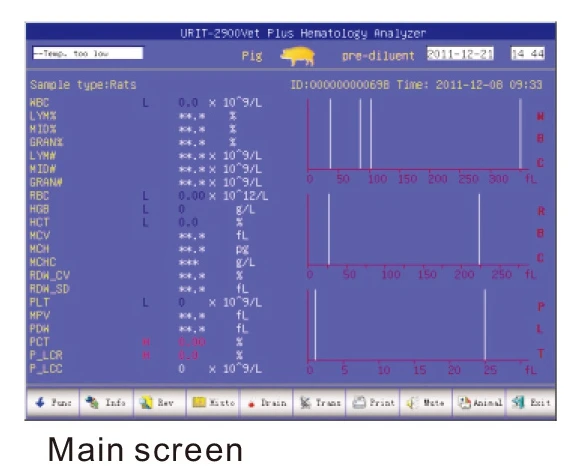The image size is (581, 468).
Task: Click the 'Temp. too low' status box
Action: pyautogui.click(x=88, y=53)
